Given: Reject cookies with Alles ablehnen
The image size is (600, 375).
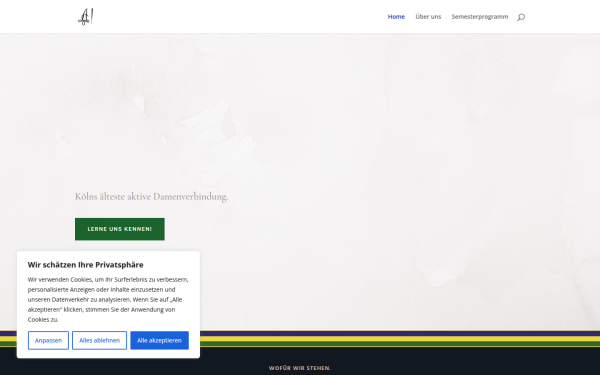Looking at the screenshot, I should click(99, 340).
